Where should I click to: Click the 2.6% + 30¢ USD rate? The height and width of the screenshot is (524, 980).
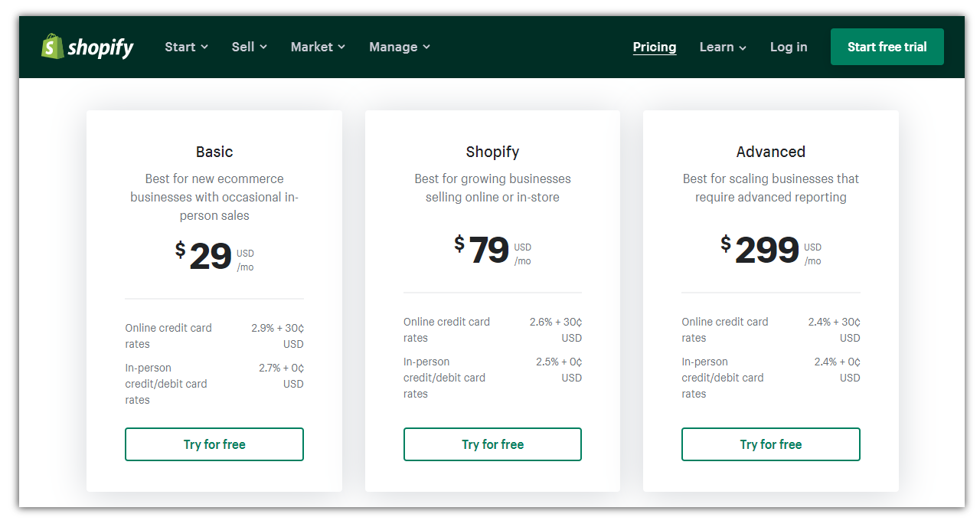(x=556, y=329)
